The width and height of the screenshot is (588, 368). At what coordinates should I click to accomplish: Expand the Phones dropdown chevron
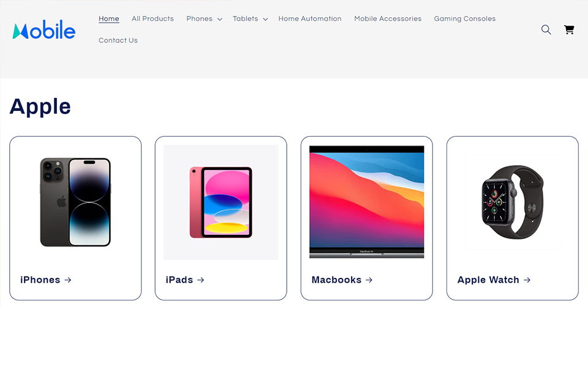point(220,19)
